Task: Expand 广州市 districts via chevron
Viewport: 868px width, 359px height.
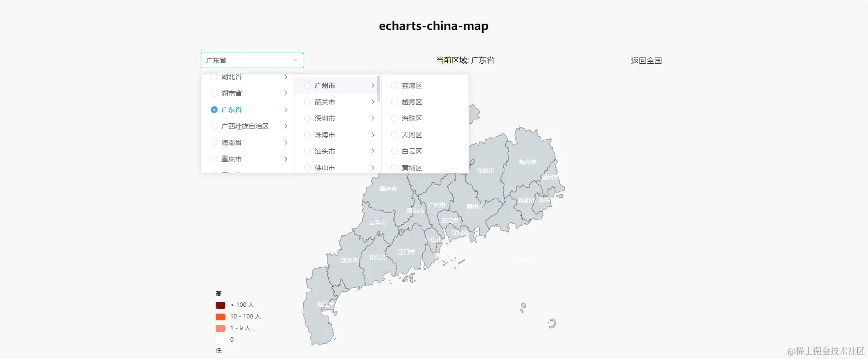Action: click(373, 86)
